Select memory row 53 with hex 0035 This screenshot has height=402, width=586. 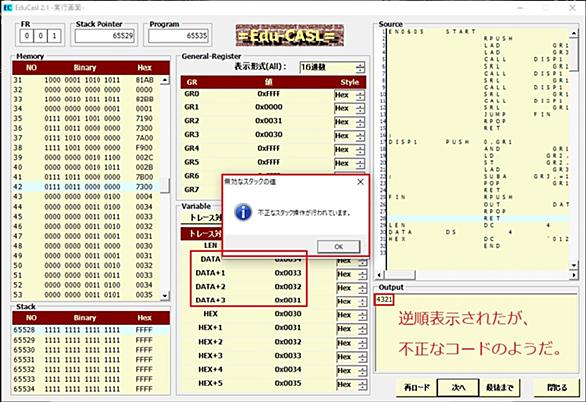86,295
